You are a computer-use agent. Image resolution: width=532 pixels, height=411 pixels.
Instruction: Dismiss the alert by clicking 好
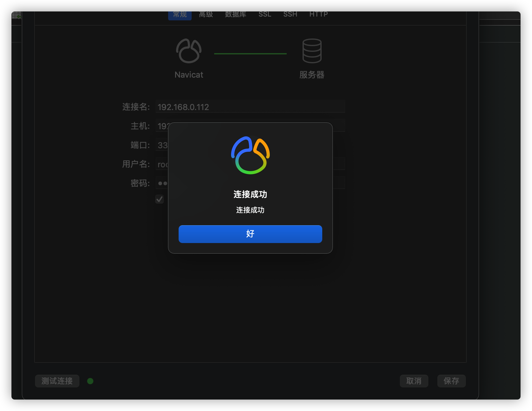(250, 234)
